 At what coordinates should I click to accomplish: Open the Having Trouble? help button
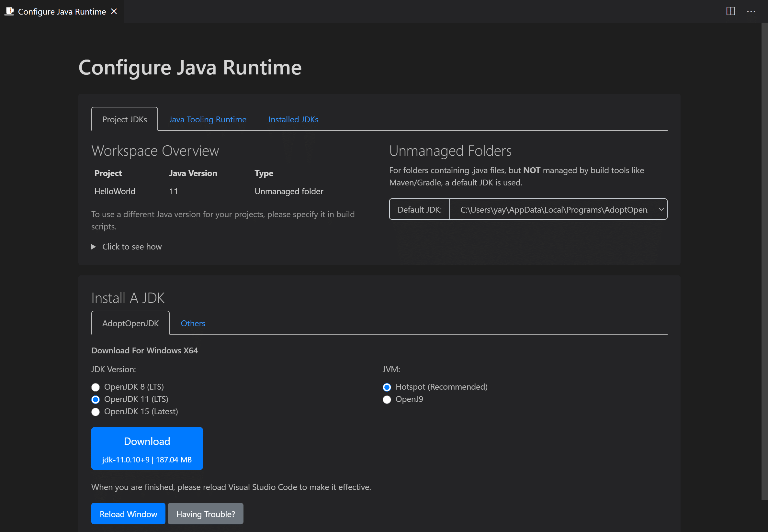coord(205,514)
